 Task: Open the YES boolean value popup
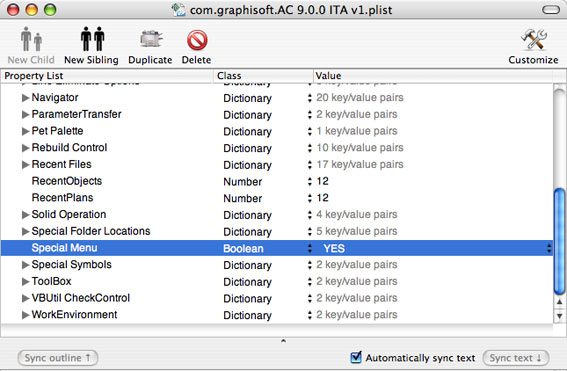pyautogui.click(x=549, y=248)
